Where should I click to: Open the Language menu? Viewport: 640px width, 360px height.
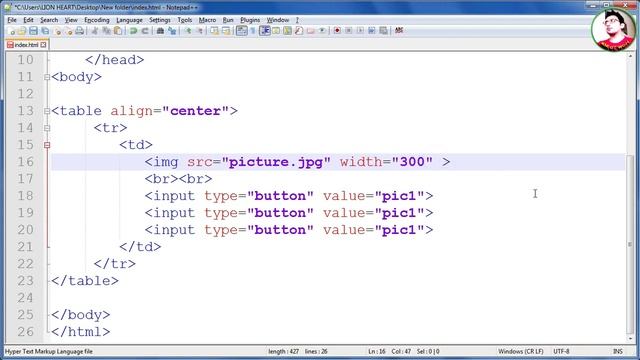tap(129, 20)
